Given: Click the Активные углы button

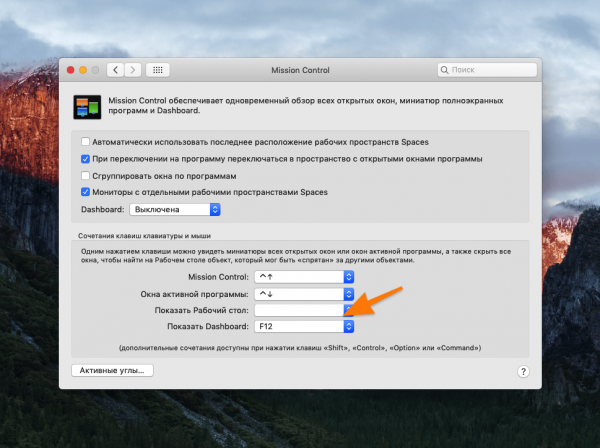Looking at the screenshot, I should [x=112, y=370].
